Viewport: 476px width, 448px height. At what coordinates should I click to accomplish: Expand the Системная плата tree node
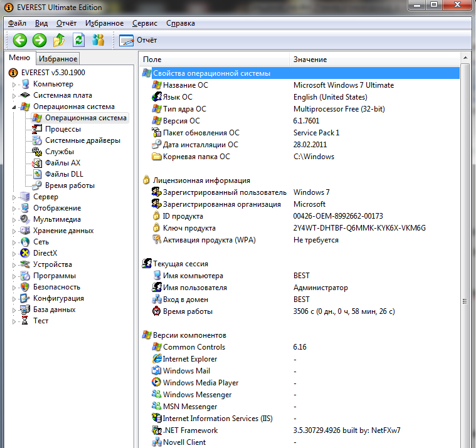click(14, 96)
